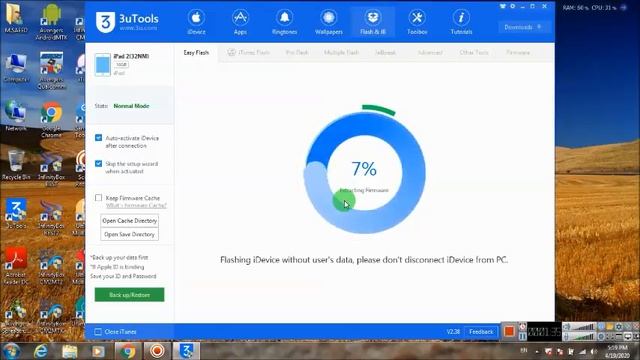The width and height of the screenshot is (640, 360).
Task: Open the Apps section
Action: click(240, 22)
